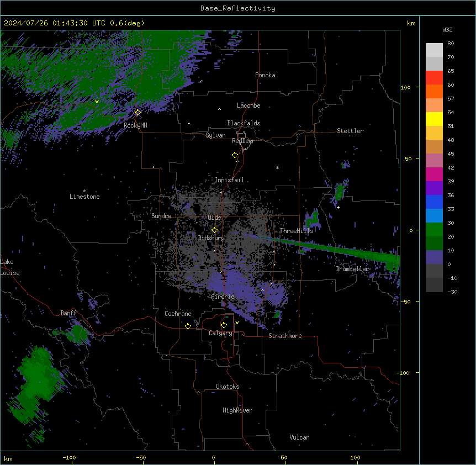Select the HighRiver label
The image size is (476, 465).
coord(237,410)
